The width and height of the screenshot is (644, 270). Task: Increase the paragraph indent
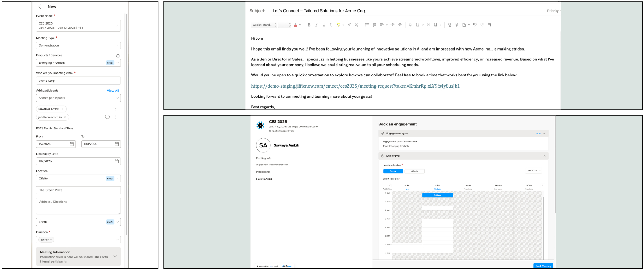[400, 25]
